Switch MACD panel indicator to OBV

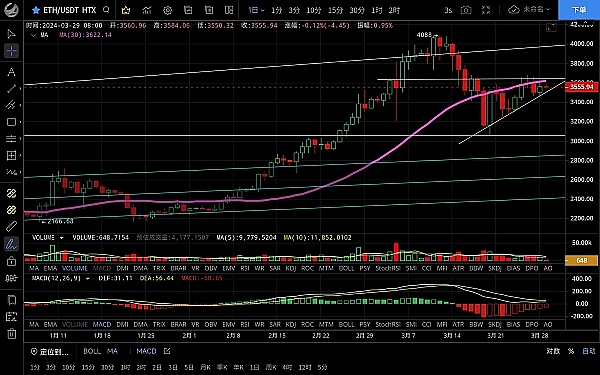(211, 324)
